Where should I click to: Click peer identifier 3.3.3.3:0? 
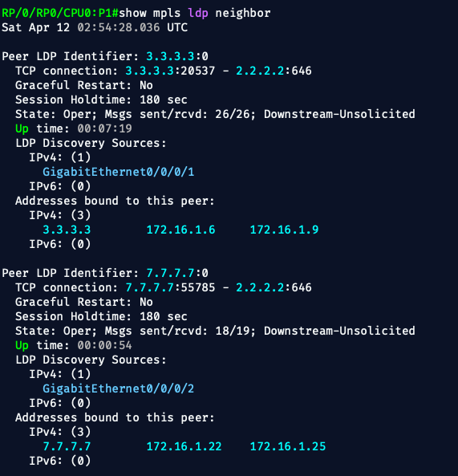tap(177, 56)
